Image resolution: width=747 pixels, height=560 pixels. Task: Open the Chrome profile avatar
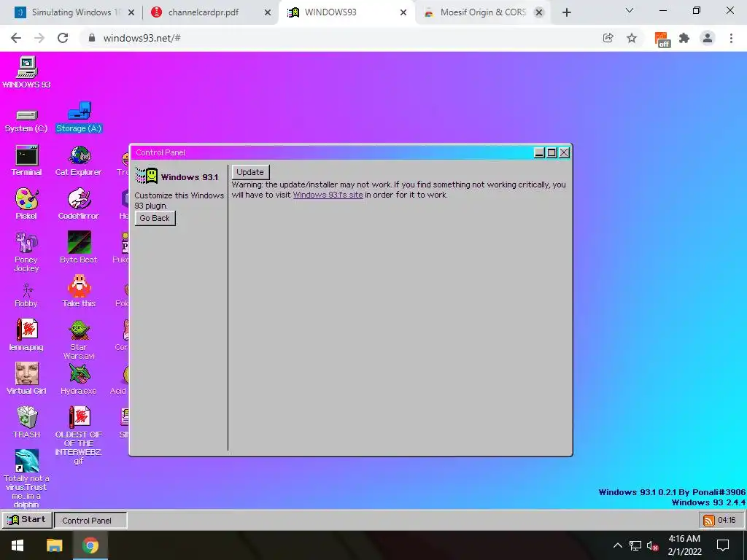(x=708, y=38)
